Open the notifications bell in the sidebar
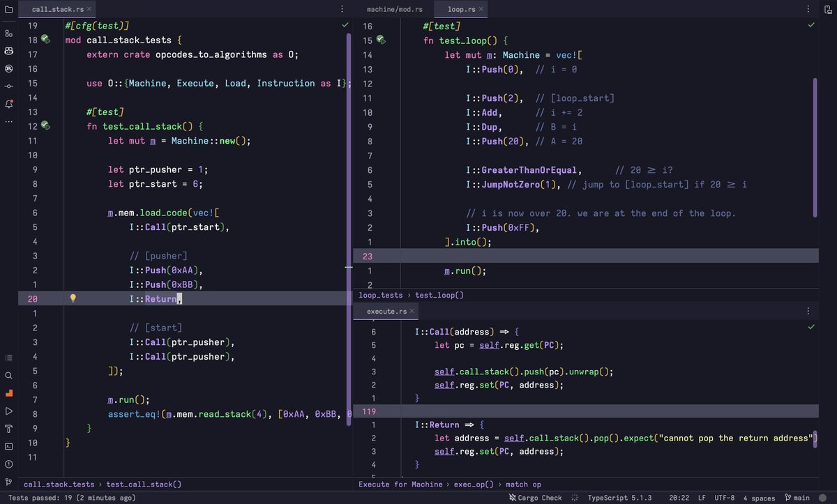Screen dimensions: 837x504 click(9, 104)
